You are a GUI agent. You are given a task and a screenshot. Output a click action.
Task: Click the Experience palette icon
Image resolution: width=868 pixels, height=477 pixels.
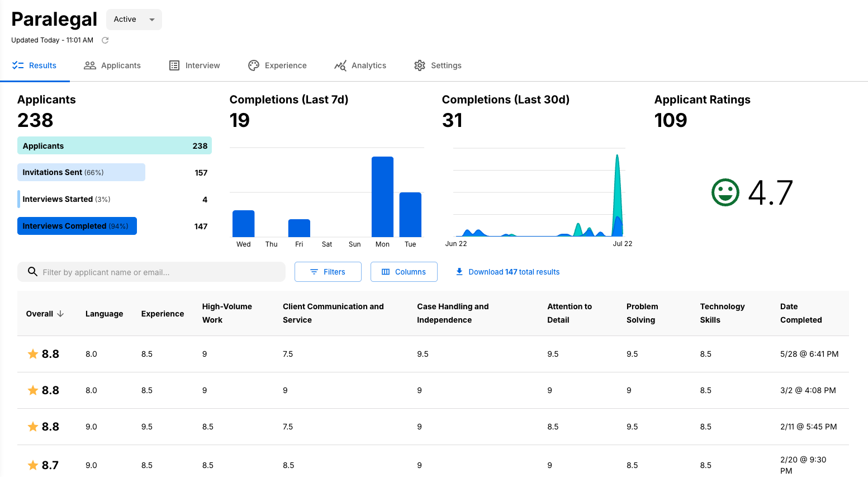coord(254,65)
